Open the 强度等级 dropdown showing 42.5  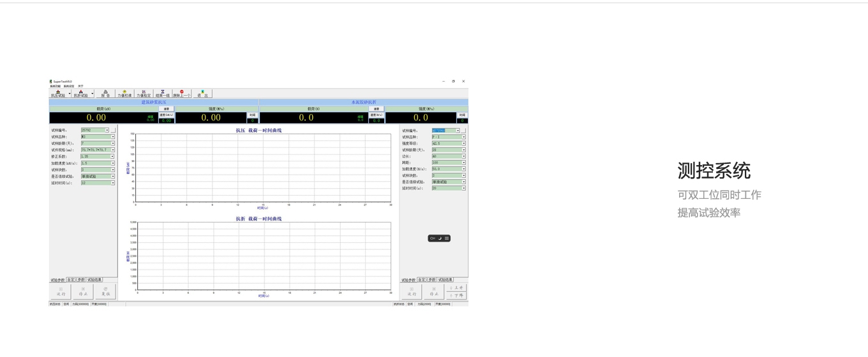point(463,143)
